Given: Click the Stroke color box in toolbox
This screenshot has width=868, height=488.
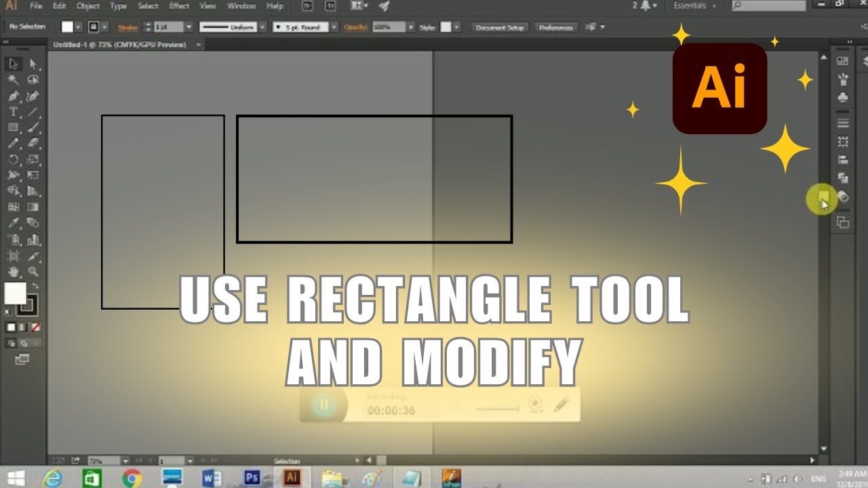Looking at the screenshot, I should [29, 304].
